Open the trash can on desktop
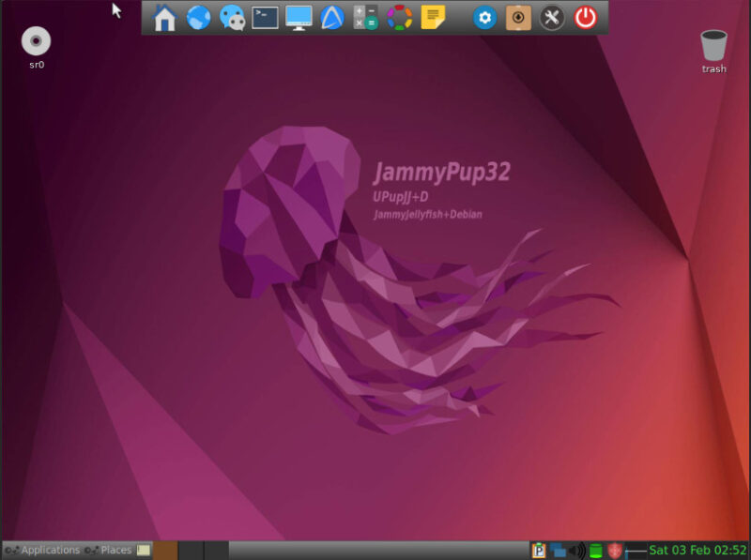This screenshot has height=560, width=751. coord(713,44)
